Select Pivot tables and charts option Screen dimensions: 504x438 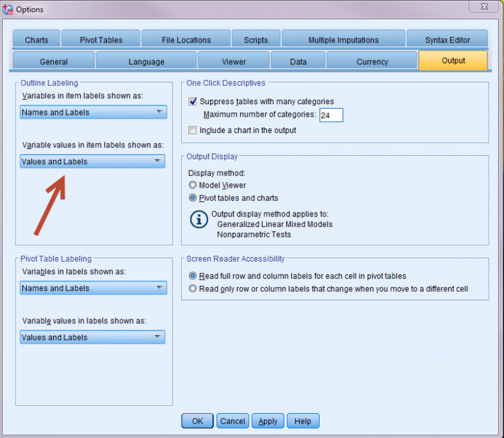coord(193,198)
